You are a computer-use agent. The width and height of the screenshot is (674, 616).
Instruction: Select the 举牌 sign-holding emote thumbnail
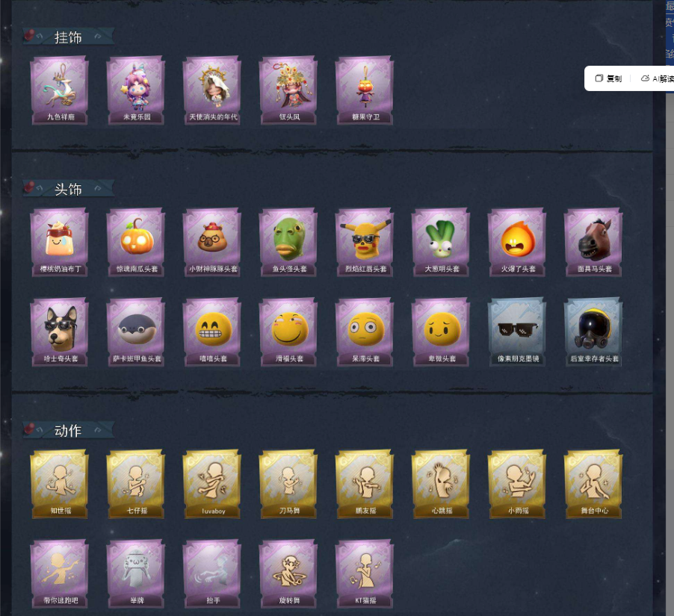coord(136,574)
